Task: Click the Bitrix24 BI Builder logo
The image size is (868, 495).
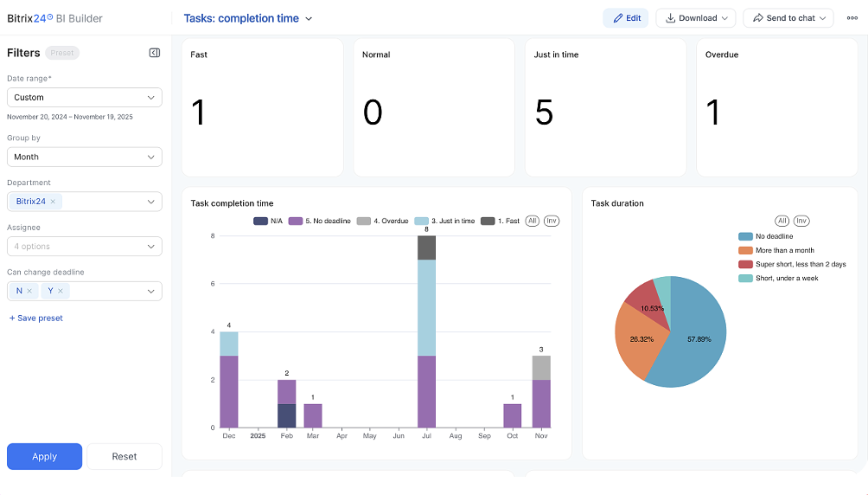Action: 54,18
